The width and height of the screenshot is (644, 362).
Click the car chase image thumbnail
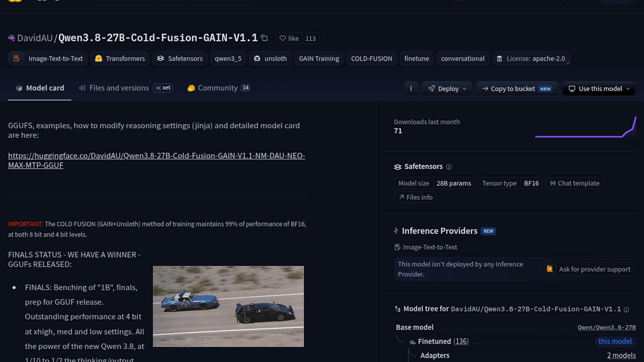tap(228, 306)
